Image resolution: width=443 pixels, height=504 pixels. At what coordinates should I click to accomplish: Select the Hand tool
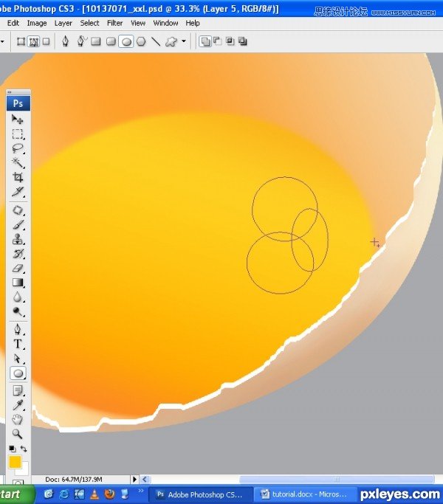[x=18, y=419]
